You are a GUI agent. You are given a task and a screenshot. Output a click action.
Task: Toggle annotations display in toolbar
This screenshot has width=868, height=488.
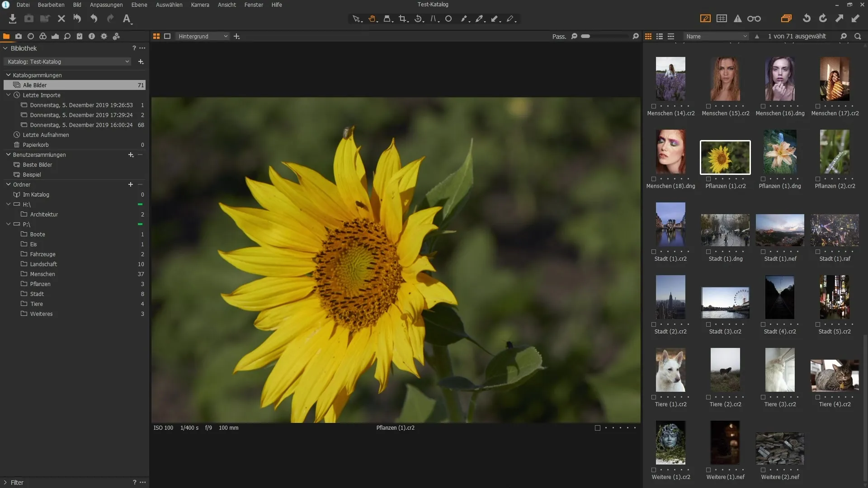[705, 19]
